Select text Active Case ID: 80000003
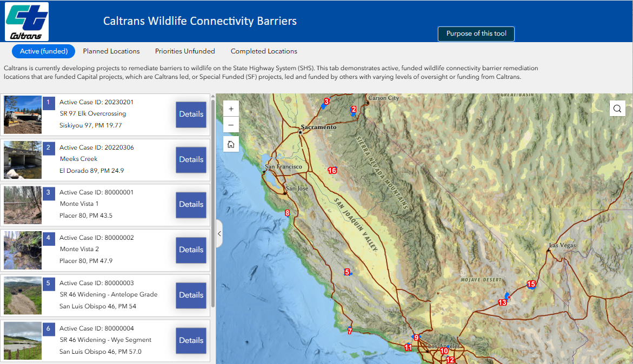Screen dimensions: 633x364 click(96, 283)
